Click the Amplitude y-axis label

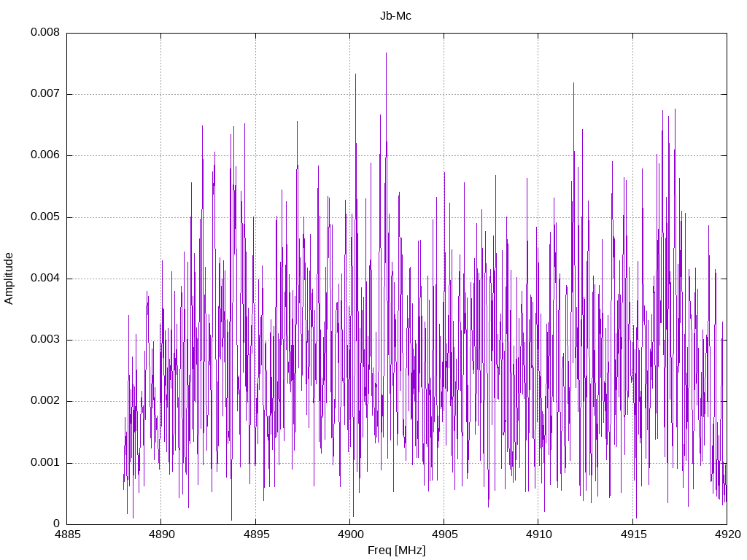pyautogui.click(x=9, y=279)
